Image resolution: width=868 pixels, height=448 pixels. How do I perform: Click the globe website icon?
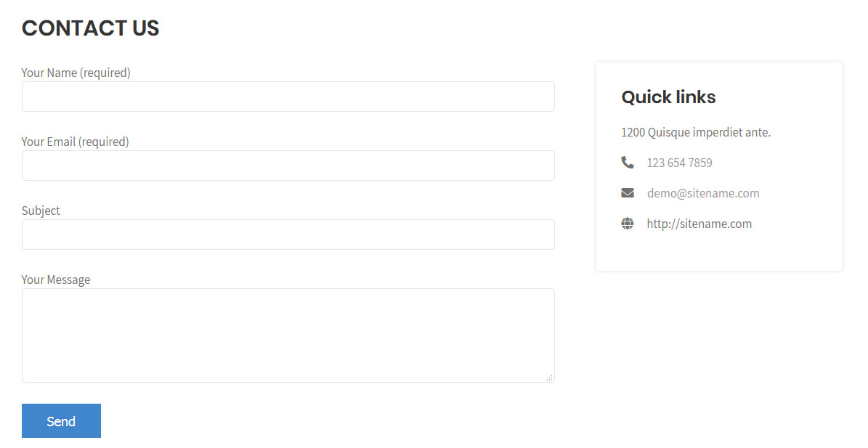[627, 224]
